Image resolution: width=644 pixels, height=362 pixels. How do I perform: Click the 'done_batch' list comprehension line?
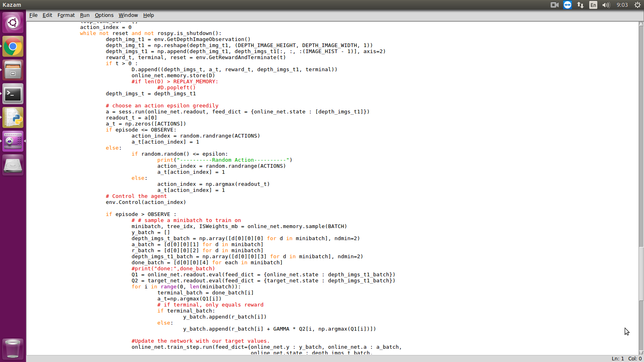[x=207, y=263]
